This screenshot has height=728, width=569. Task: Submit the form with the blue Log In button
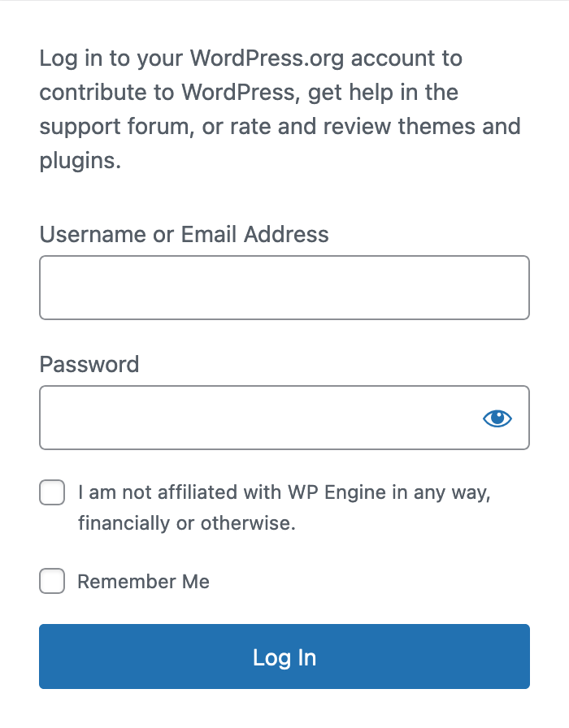284,656
